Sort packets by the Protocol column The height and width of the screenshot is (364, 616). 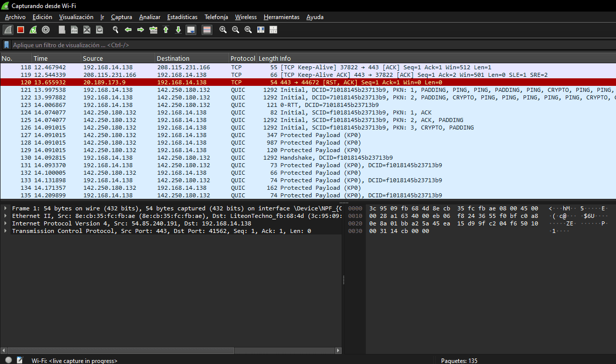243,58
